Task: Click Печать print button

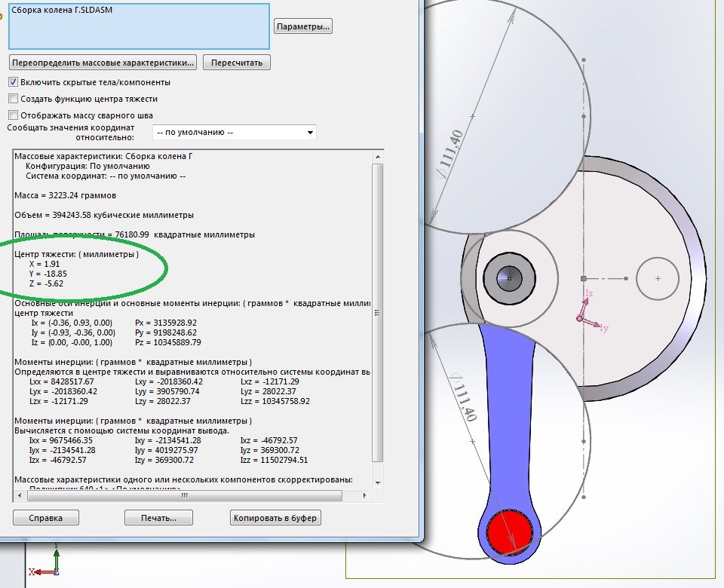Action: pos(158,518)
